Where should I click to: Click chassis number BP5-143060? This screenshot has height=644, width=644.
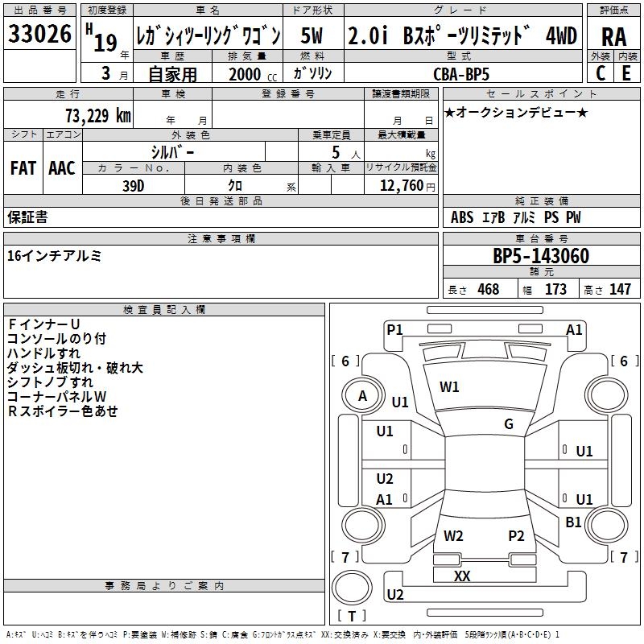click(x=540, y=257)
